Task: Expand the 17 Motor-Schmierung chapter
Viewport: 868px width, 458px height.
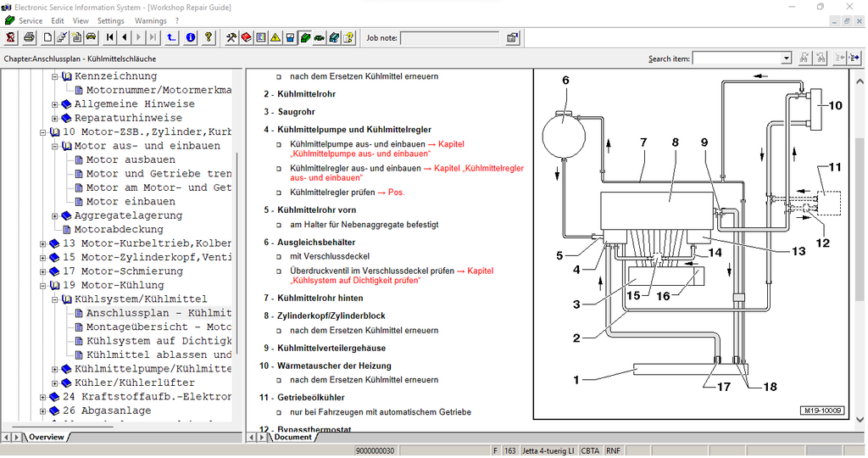Action: click(43, 271)
